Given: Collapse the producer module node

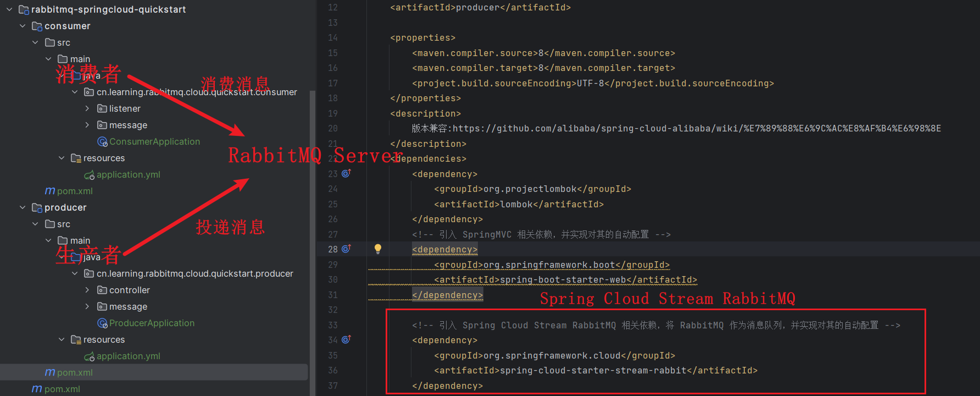Looking at the screenshot, I should pos(23,207).
